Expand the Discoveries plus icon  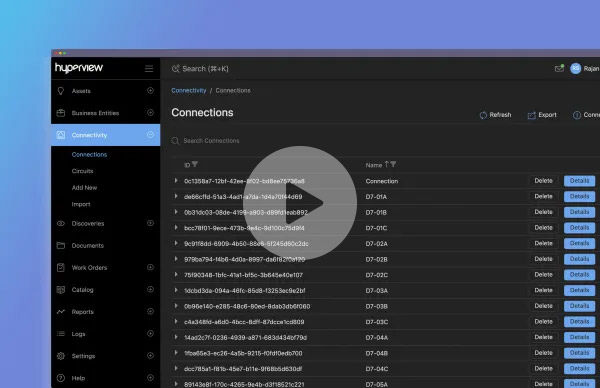(x=150, y=223)
